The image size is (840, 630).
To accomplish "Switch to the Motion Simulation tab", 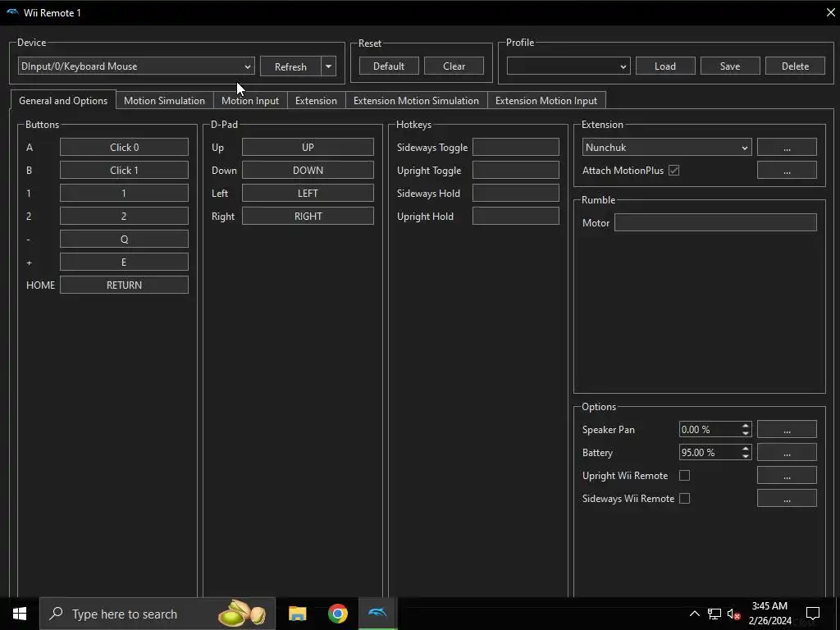I will pyautogui.click(x=164, y=101).
